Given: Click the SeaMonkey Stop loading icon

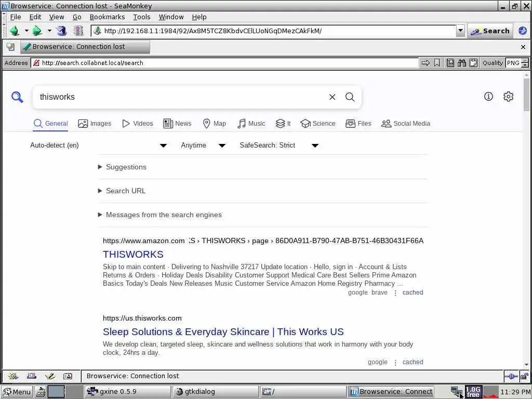Looking at the screenshot, I should [78, 31].
